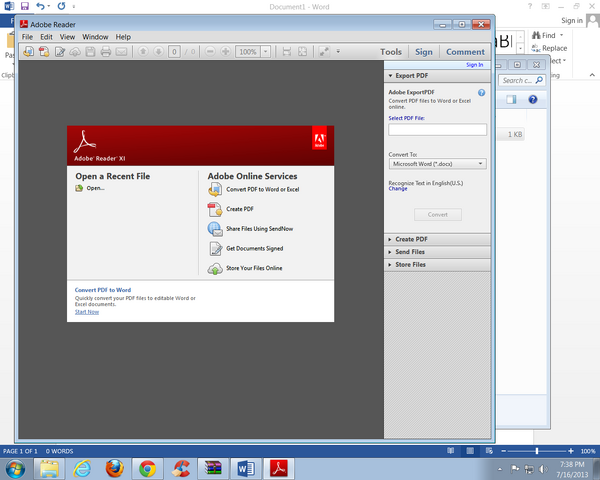Click the cloud upload toolbar icon
600x480 pixels.
tap(75, 51)
